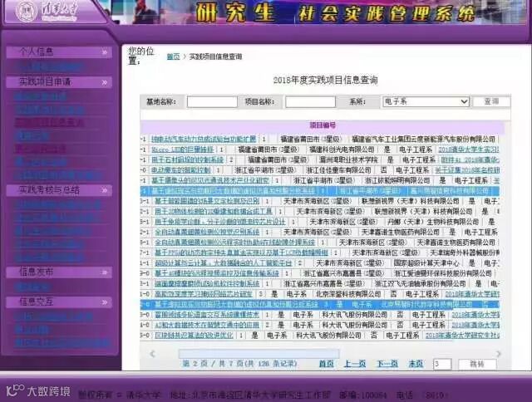Click 北京深鉴科技有限公司 cell

[x=348, y=294]
